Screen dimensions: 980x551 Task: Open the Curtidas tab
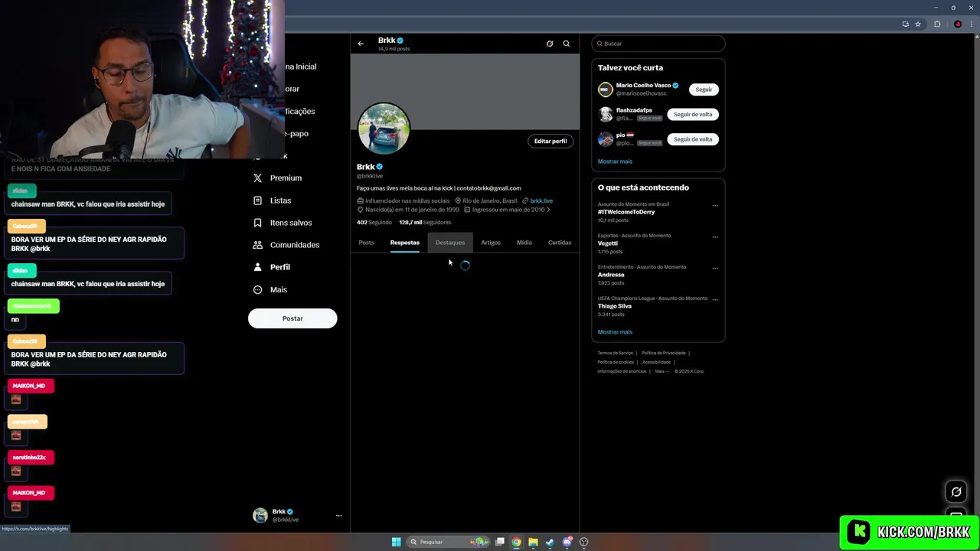pyautogui.click(x=560, y=243)
